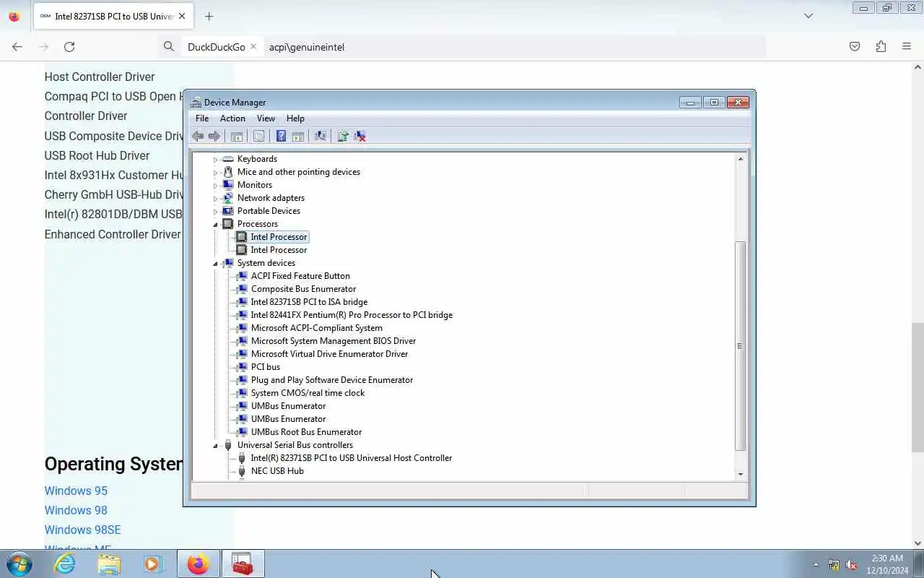
Task: Open the Firefox list all tabs chevron
Action: [x=808, y=16]
